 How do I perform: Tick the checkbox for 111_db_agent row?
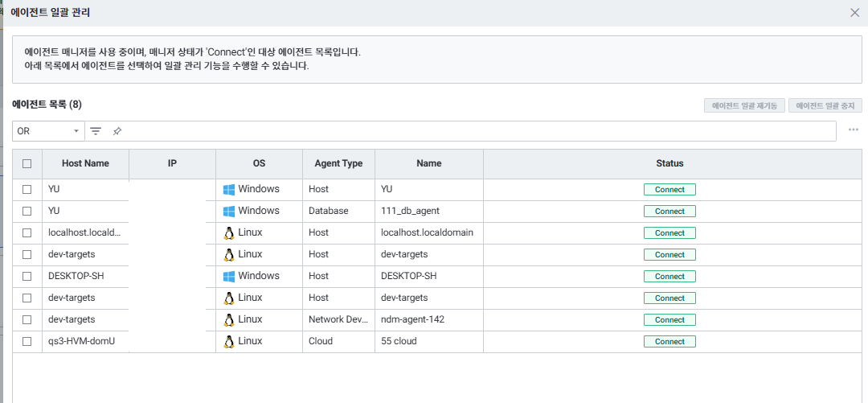[27, 211]
